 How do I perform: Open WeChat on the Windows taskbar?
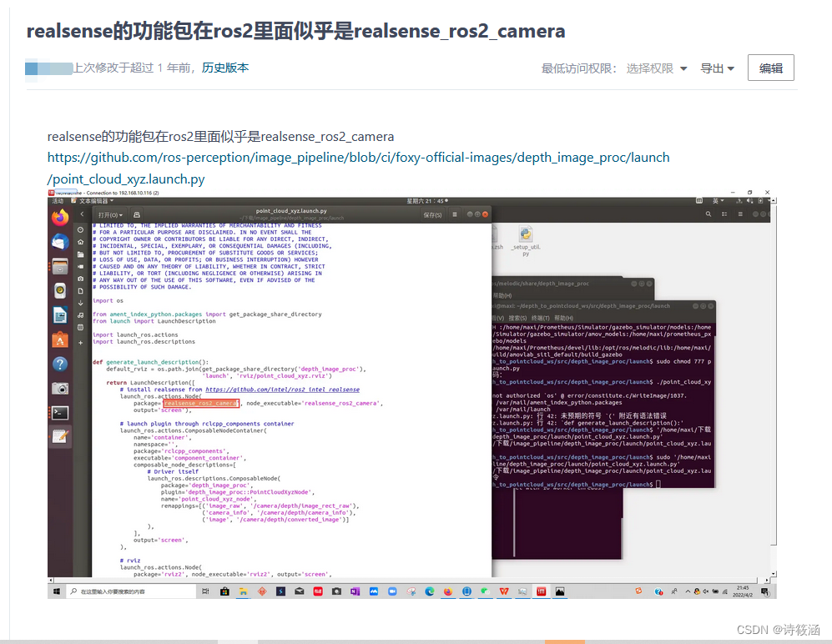(x=485, y=591)
